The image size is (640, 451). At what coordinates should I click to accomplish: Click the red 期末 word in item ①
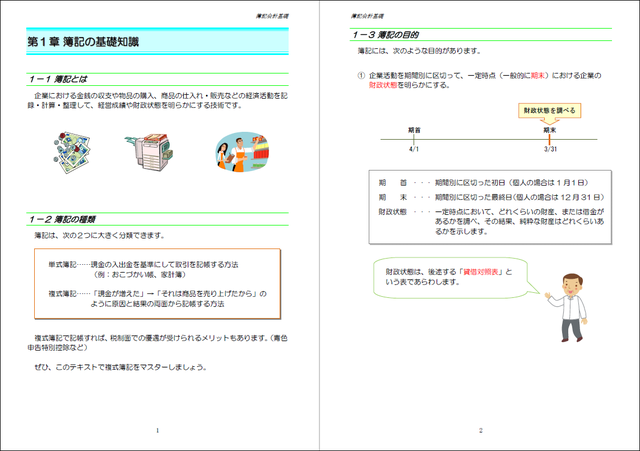[538, 76]
